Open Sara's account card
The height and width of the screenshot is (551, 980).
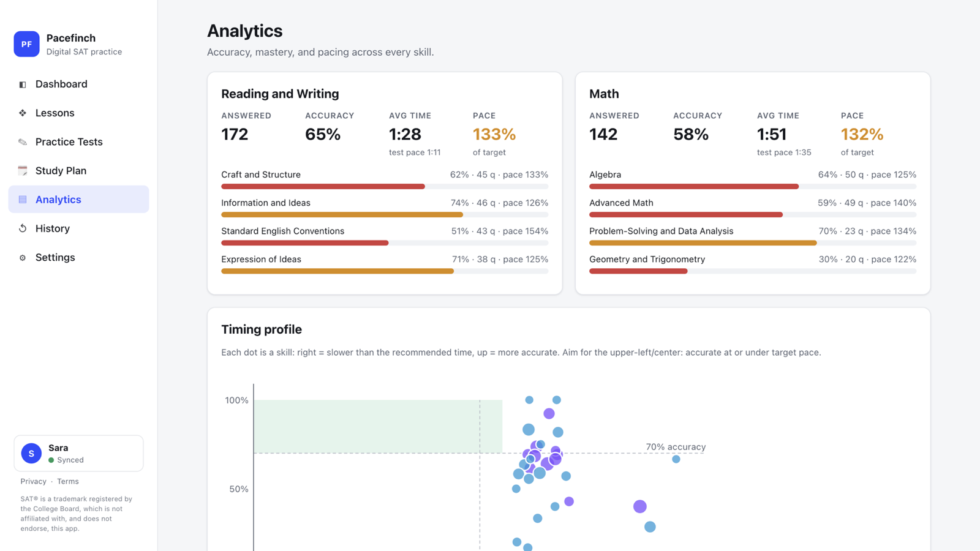(78, 453)
